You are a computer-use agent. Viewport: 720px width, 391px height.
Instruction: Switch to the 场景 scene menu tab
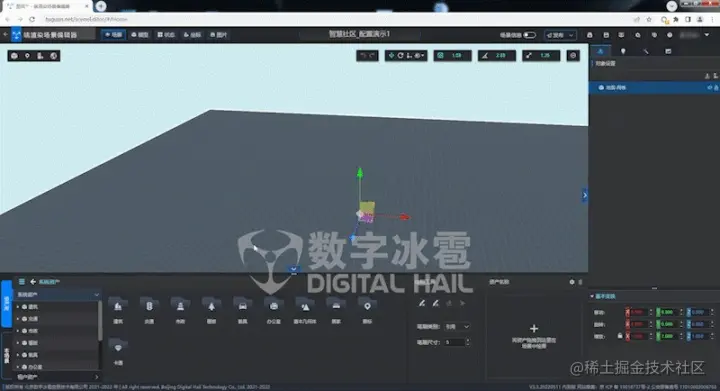[113, 35]
